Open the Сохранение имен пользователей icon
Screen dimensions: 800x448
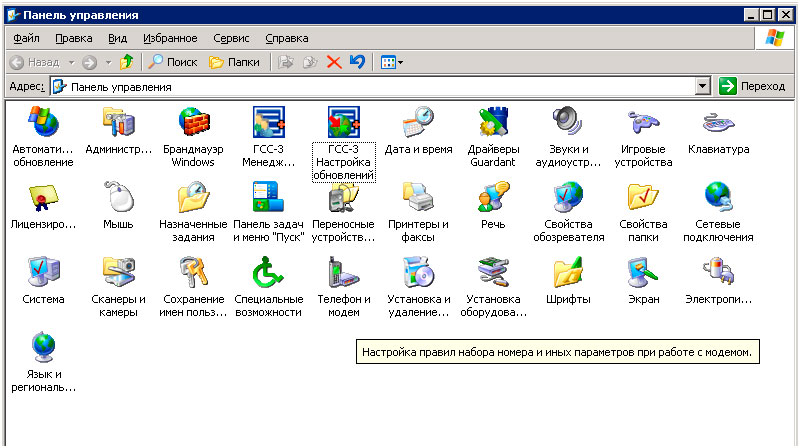click(x=193, y=272)
